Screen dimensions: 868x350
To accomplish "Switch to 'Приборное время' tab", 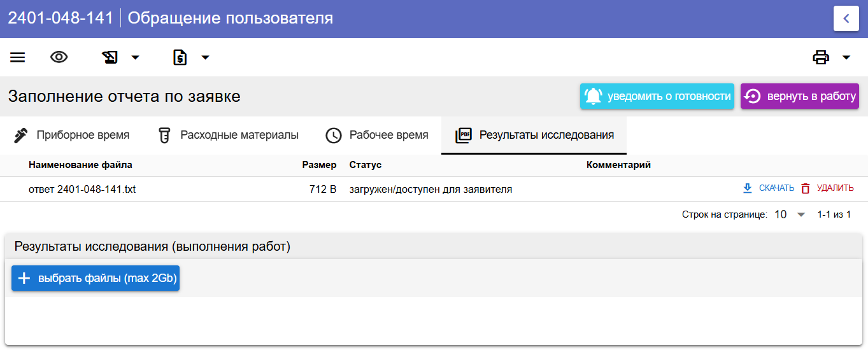I will point(71,135).
